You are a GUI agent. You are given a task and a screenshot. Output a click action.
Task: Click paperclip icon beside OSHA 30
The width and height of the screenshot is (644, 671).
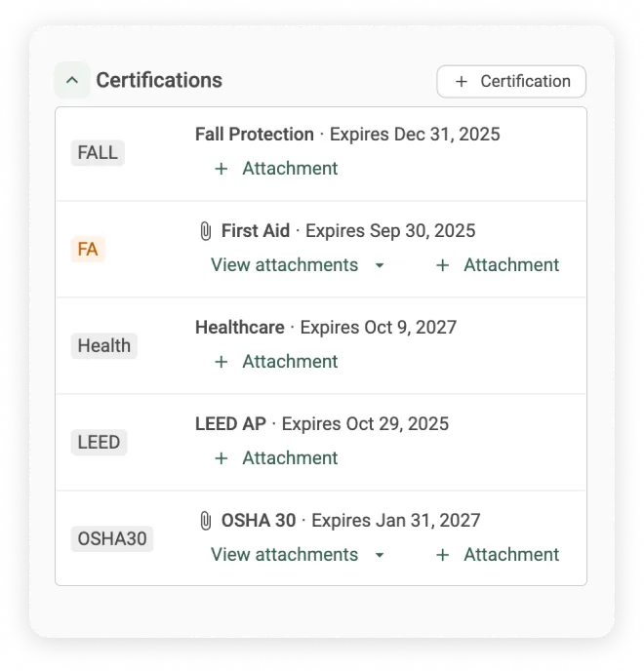(x=206, y=521)
